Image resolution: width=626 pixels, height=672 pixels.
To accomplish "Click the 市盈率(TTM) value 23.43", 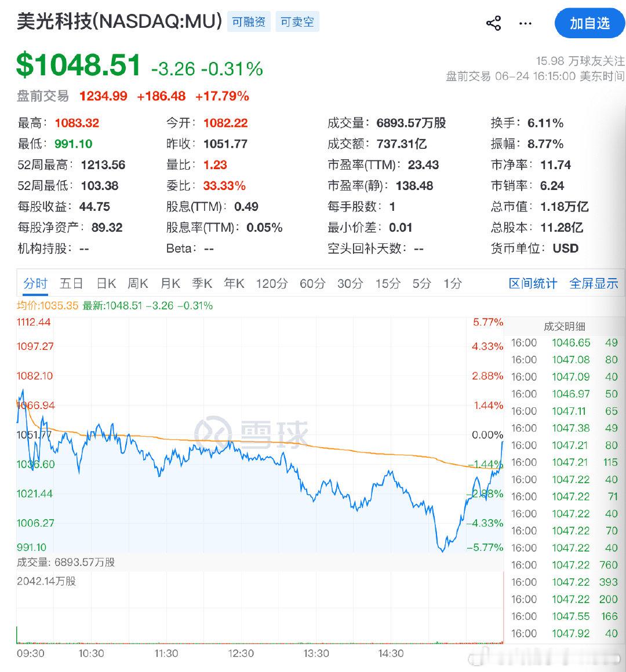I will click(423, 165).
